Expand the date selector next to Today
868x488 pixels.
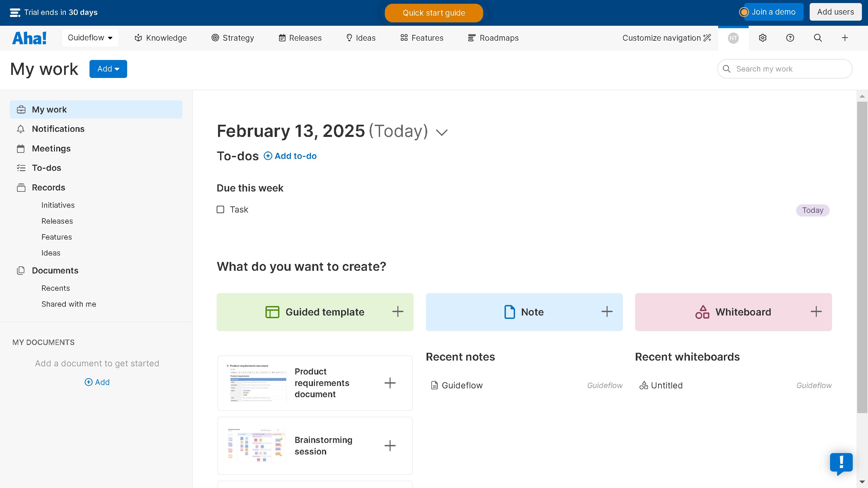pos(441,131)
